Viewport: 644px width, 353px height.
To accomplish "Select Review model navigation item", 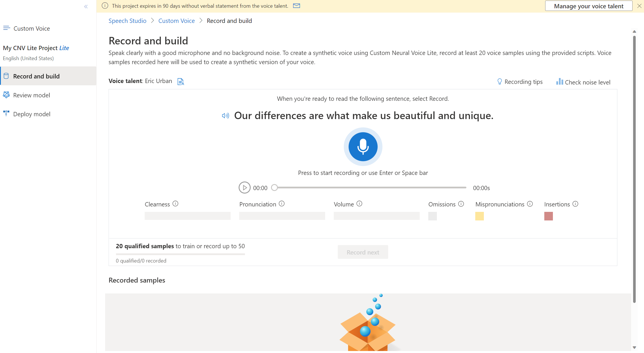I will click(31, 94).
